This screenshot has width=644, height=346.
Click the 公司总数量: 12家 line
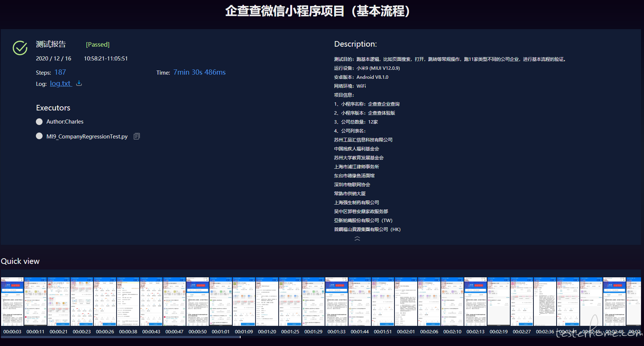point(356,122)
